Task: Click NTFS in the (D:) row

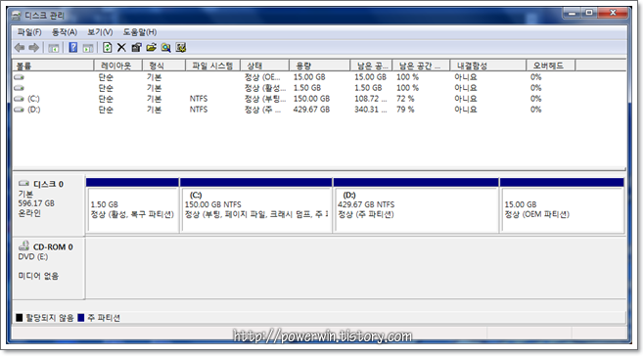Action: pyautogui.click(x=199, y=110)
